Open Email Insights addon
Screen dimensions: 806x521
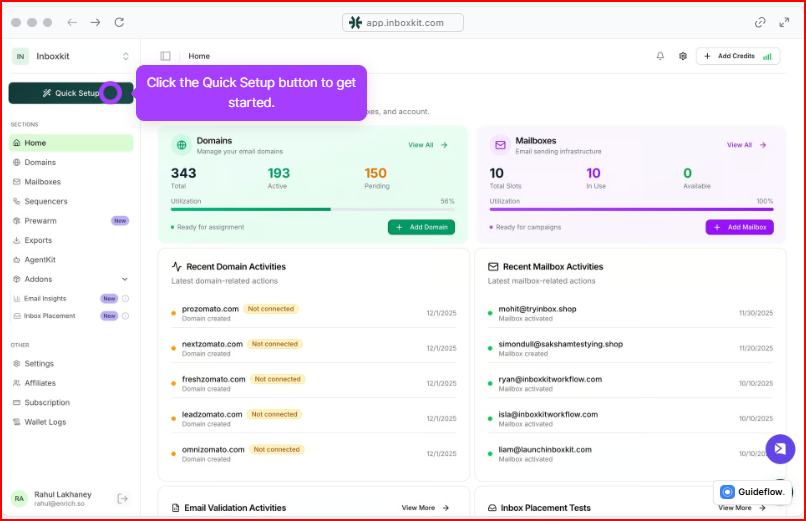[45, 299]
